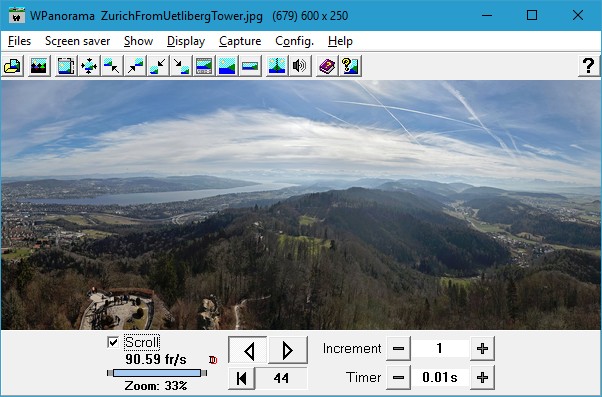Click the question mark over picture icon
Image resolution: width=602 pixels, height=397 pixels.
pos(350,66)
